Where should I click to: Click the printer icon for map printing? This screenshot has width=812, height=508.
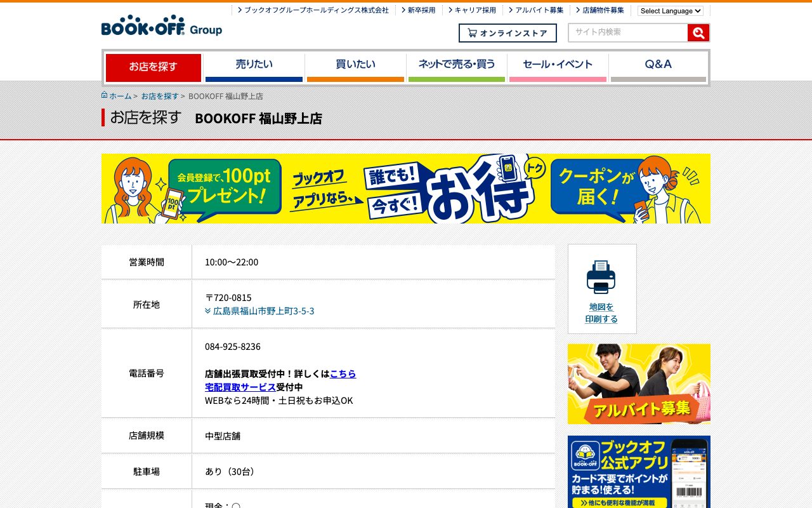601,277
